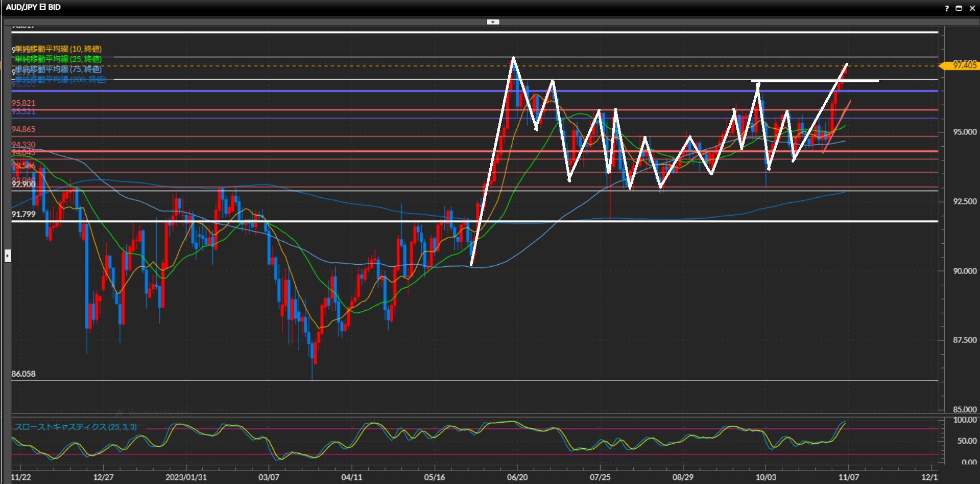Expand the left side panel arrow
The width and height of the screenshot is (980, 484).
8,256
